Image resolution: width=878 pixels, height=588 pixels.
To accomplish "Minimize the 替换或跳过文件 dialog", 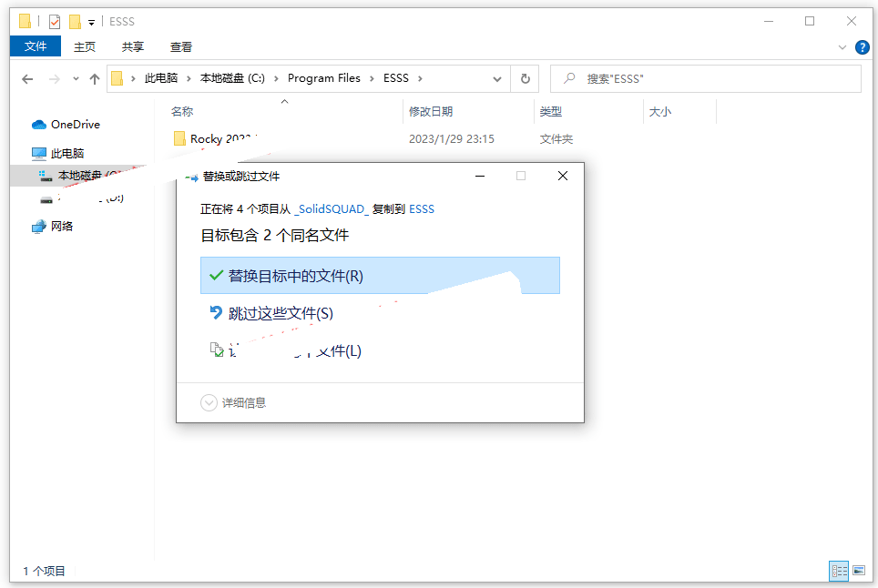I will coord(480,176).
